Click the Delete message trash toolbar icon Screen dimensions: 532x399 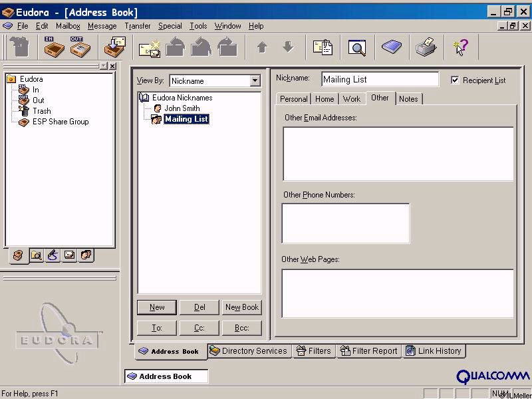(x=20, y=47)
